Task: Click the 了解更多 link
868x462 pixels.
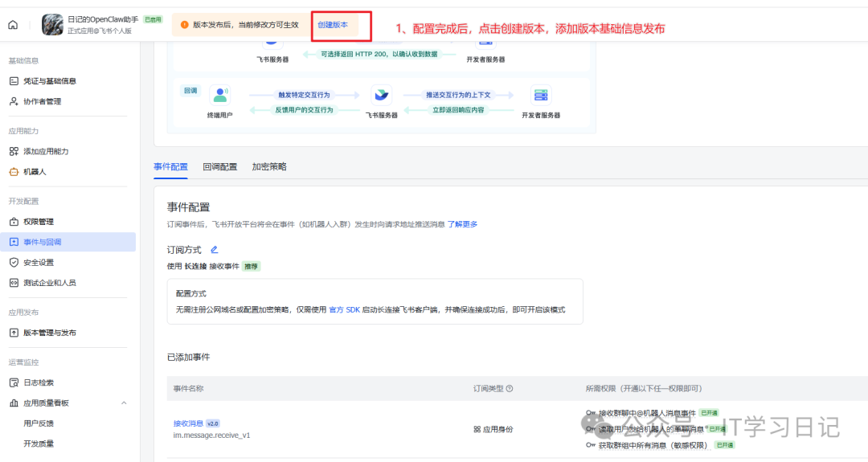Action: tap(462, 224)
